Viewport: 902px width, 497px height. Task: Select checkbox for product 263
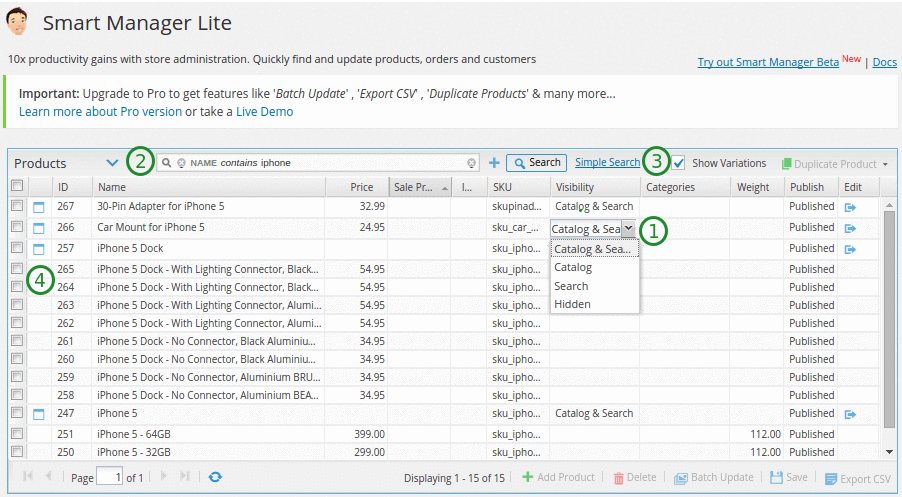click(17, 304)
